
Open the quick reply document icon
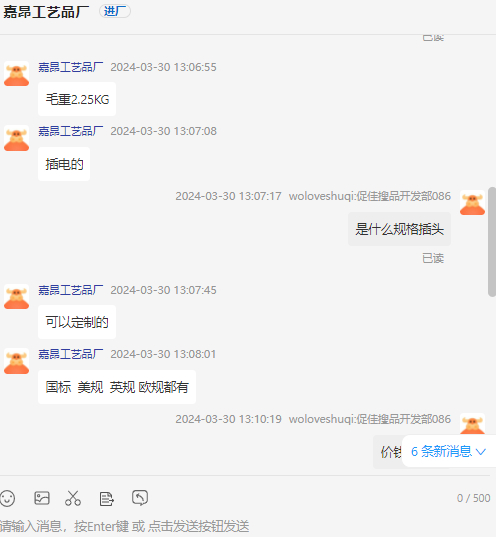tap(107, 499)
